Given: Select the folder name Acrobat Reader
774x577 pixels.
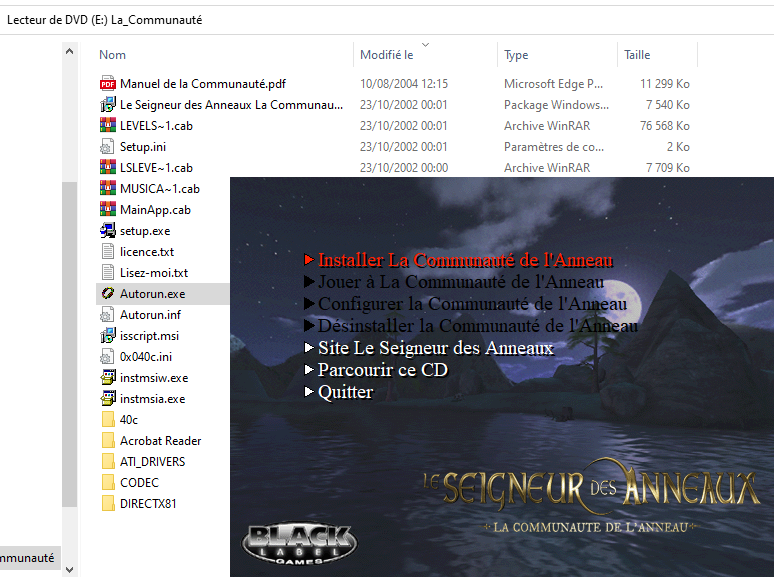Looking at the screenshot, I should click(161, 440).
